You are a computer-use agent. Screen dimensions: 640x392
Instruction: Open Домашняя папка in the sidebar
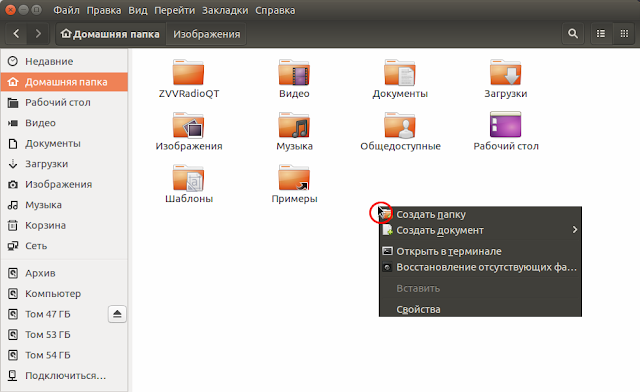(64, 82)
